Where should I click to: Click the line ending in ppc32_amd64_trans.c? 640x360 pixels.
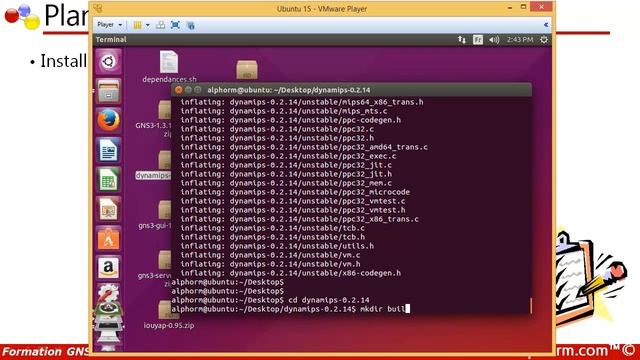(304, 147)
